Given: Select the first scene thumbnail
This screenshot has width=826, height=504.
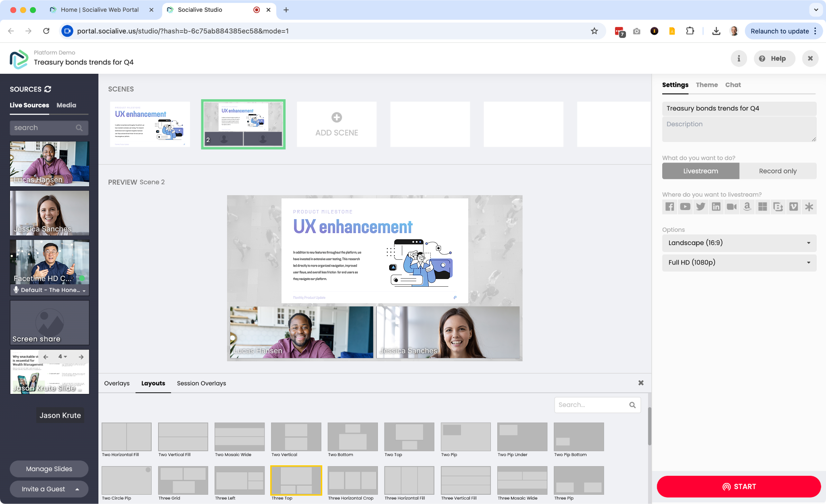Looking at the screenshot, I should [150, 124].
